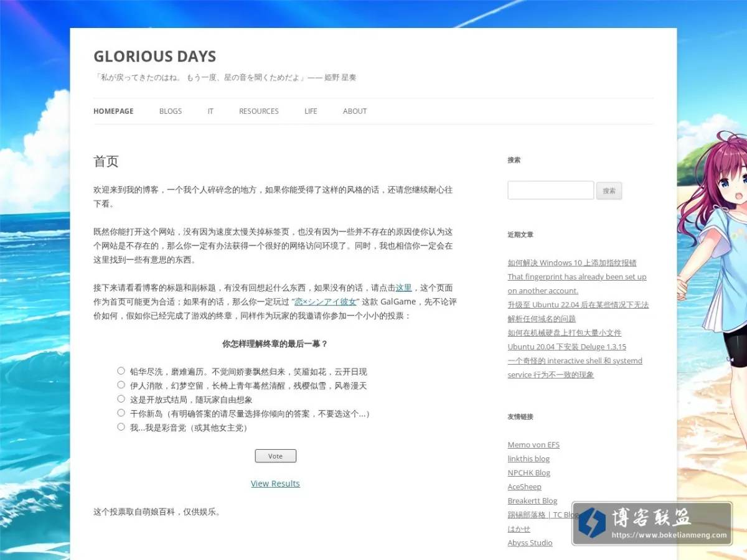This screenshot has height=560, width=747.
Task: Click the GLORIOUS DAYS site title
Action: 155,57
